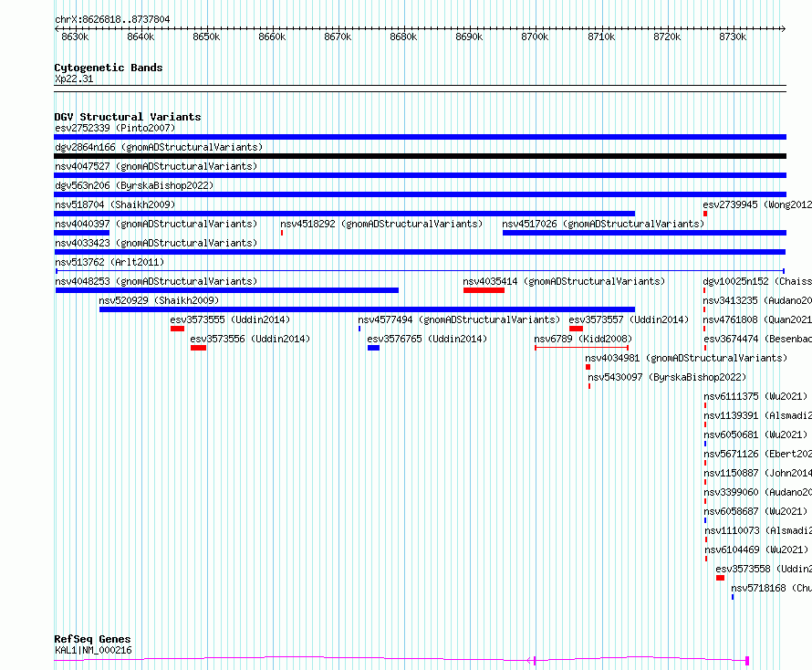Click esv3573558 (Uddin) label
The width and height of the screenshot is (812, 670).
click(x=764, y=569)
